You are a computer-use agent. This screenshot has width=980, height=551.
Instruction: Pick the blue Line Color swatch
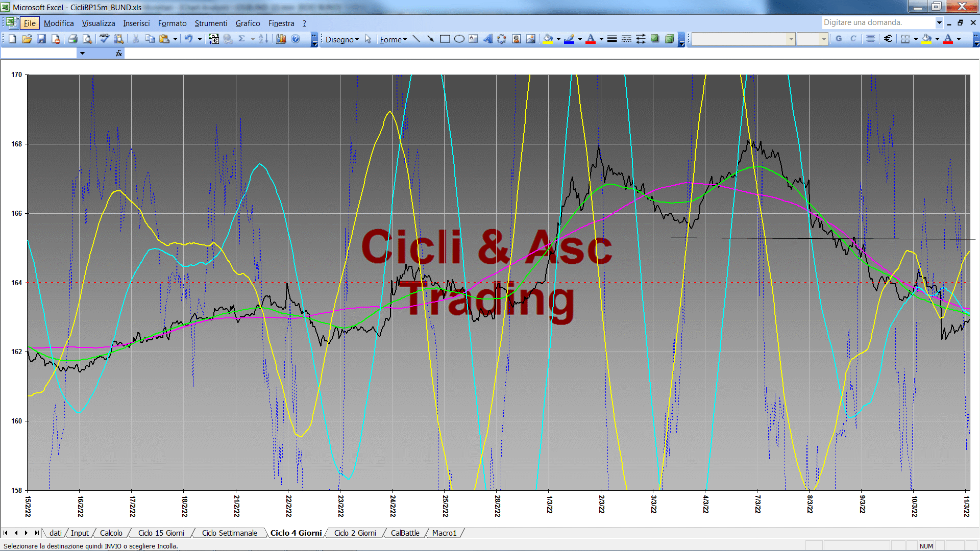[570, 39]
